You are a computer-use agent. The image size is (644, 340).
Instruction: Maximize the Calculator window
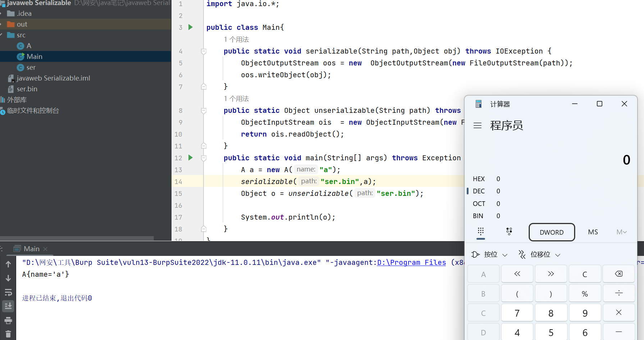[599, 104]
